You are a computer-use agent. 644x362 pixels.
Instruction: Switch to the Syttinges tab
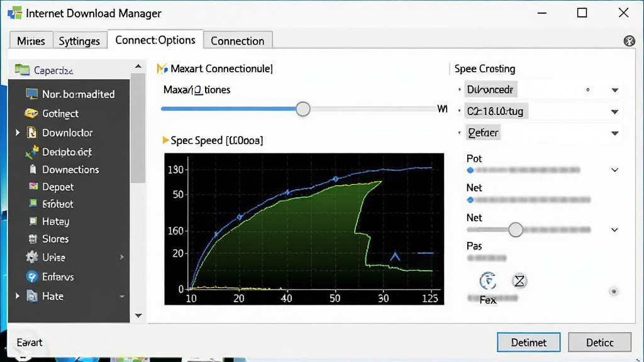click(x=79, y=41)
